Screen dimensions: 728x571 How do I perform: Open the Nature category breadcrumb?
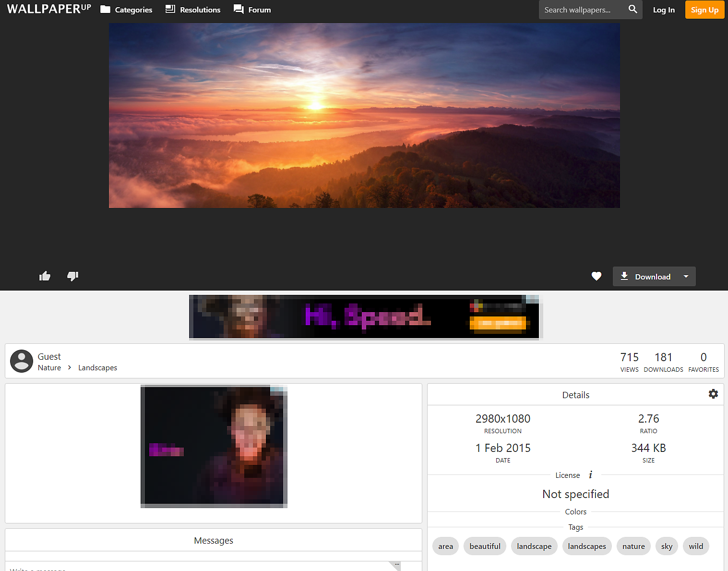coord(49,368)
